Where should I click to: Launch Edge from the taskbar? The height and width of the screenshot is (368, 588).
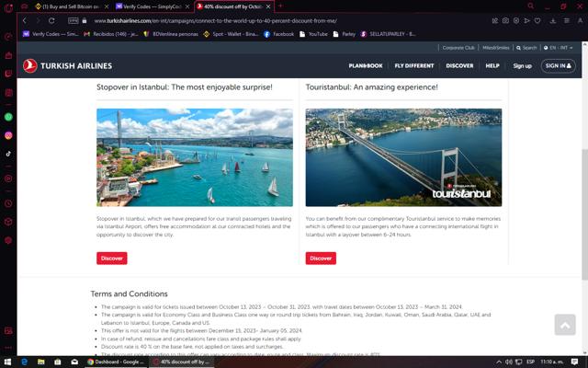(25, 362)
